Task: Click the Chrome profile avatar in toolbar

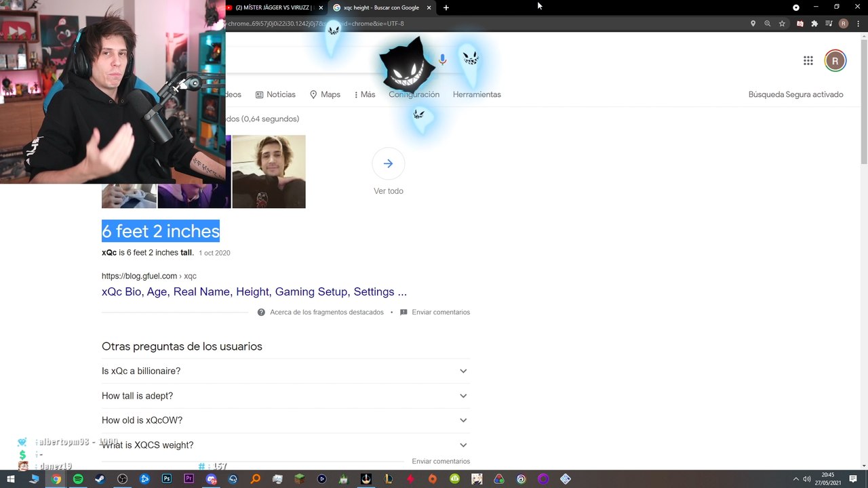Action: pyautogui.click(x=844, y=24)
